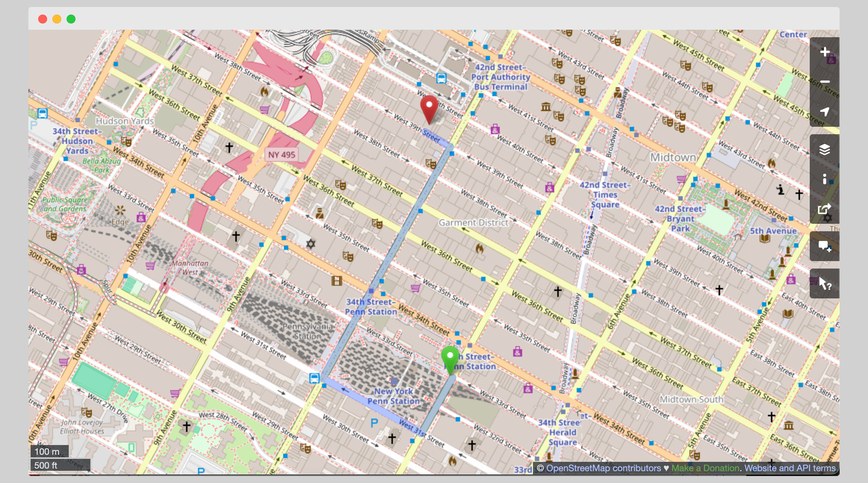Show my location with the arrow icon
This screenshot has width=868, height=483.
click(x=825, y=112)
